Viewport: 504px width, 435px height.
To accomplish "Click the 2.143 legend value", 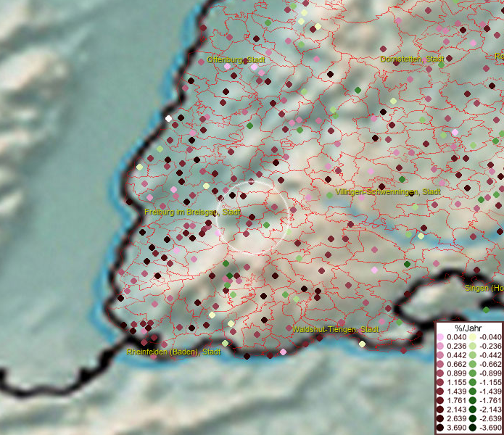I will point(456,410).
